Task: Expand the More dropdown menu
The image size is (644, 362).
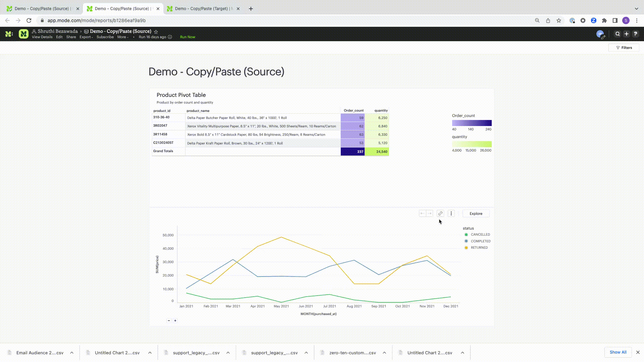Action: tap(123, 37)
